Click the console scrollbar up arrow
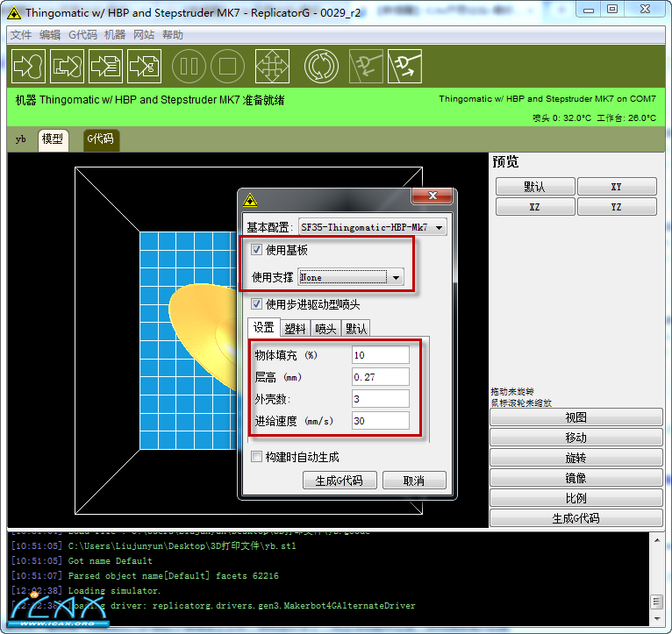Screen dimensions: 672x634 [x=657, y=541]
